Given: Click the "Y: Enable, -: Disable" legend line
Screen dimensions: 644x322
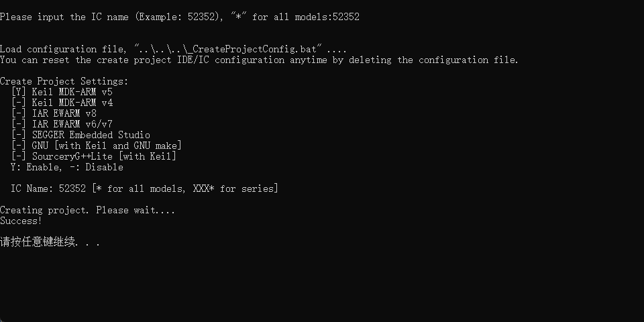Looking at the screenshot, I should 66,167.
